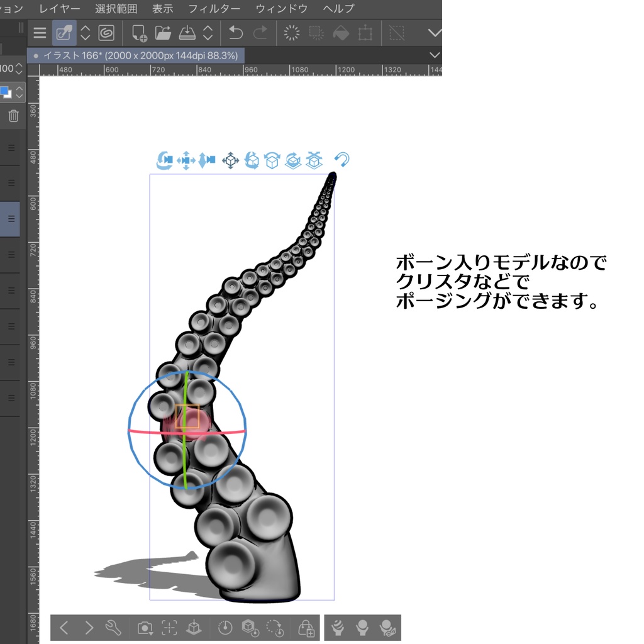Tap the delete (trash) button in the sidebar
The height and width of the screenshot is (644, 644).
[13, 116]
